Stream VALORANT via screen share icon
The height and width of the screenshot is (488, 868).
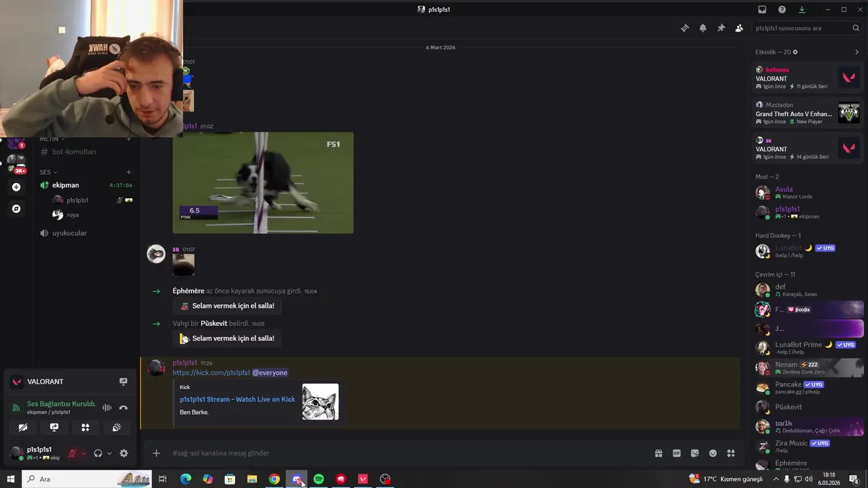pos(123,382)
